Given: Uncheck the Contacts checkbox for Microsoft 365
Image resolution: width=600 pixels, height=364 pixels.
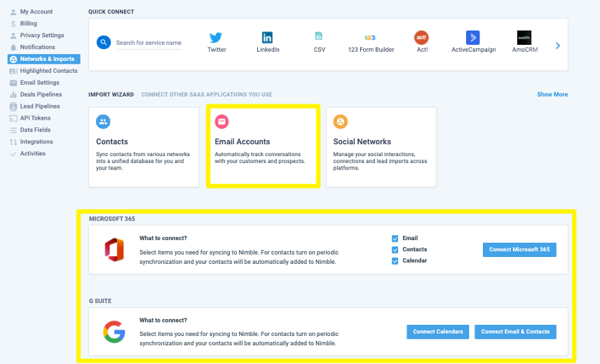Looking at the screenshot, I should (x=395, y=250).
